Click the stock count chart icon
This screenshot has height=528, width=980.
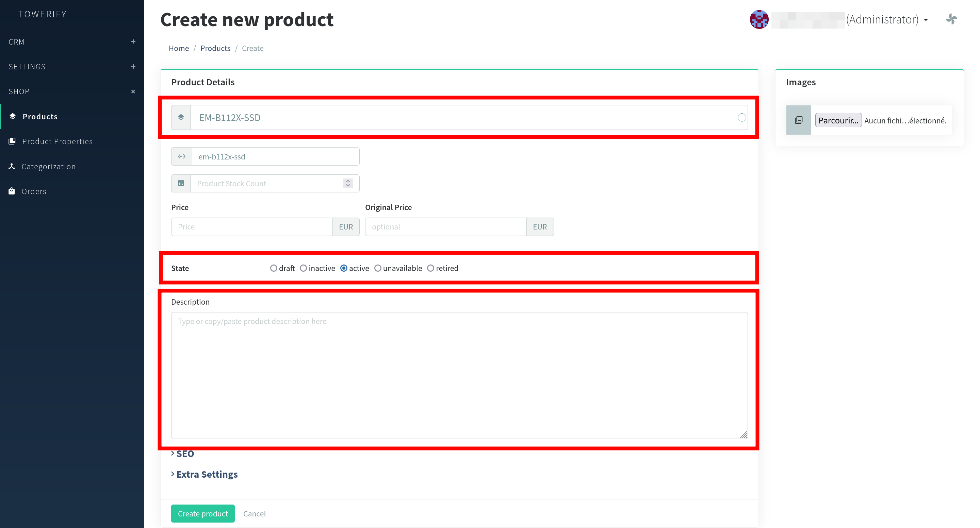(181, 184)
